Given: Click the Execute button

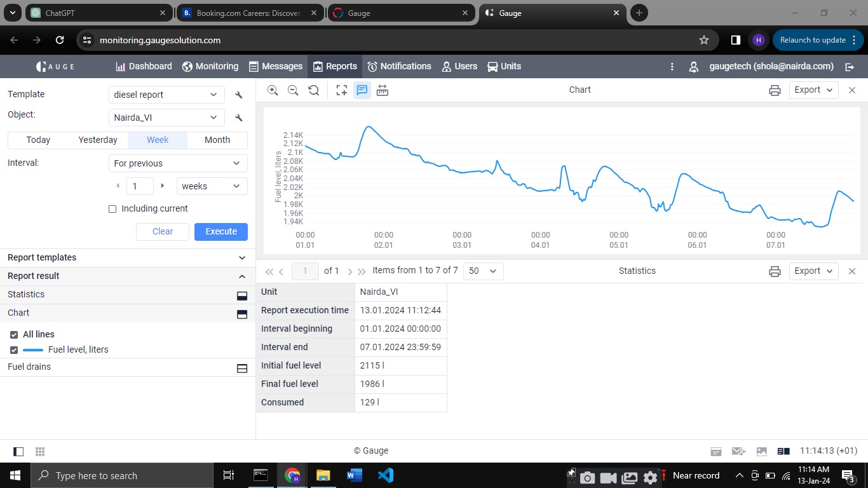Looking at the screenshot, I should pyautogui.click(x=221, y=232).
